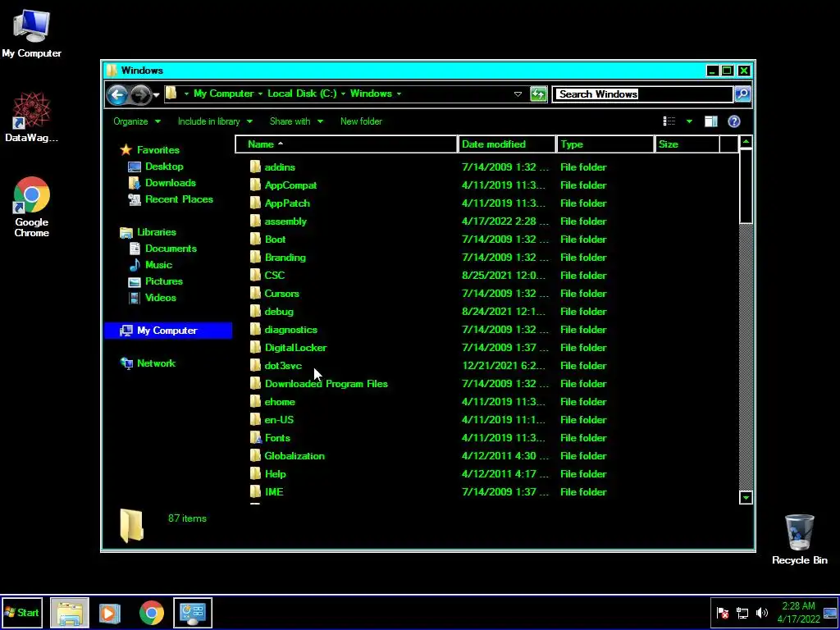The width and height of the screenshot is (840, 630).
Task: Select the AppCompat folder icon
Action: click(256, 185)
